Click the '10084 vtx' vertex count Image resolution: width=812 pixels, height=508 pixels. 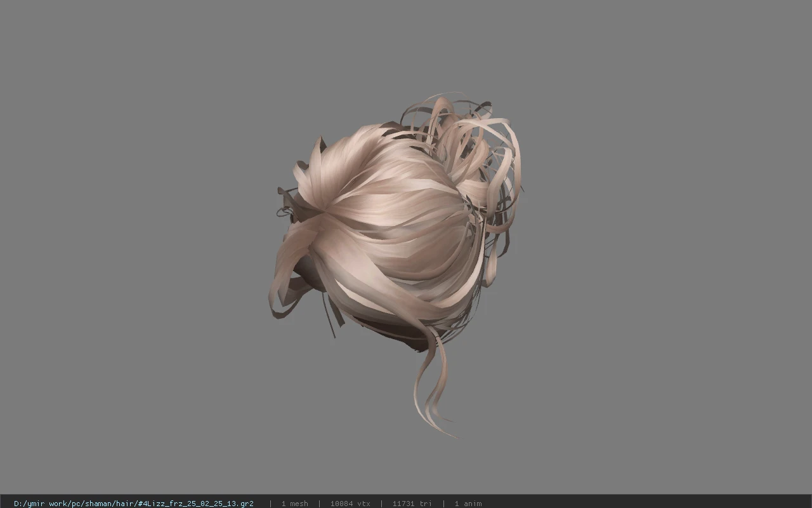tap(350, 504)
